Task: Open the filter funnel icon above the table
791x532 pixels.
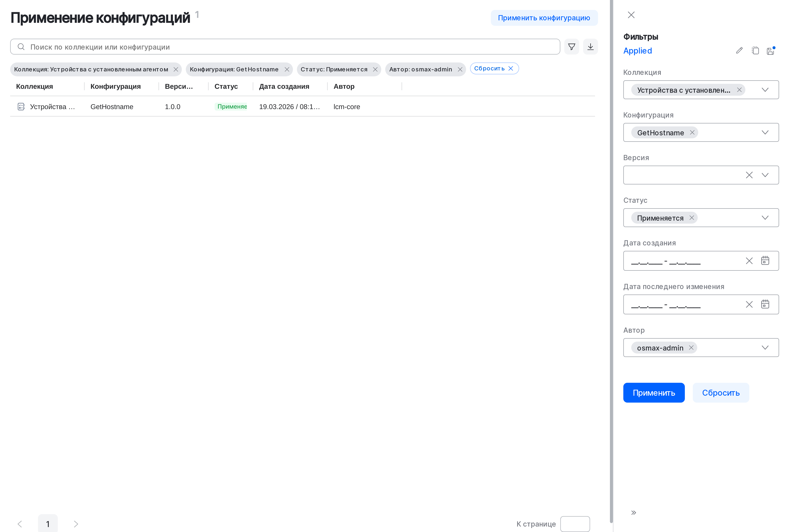Action: (571, 47)
